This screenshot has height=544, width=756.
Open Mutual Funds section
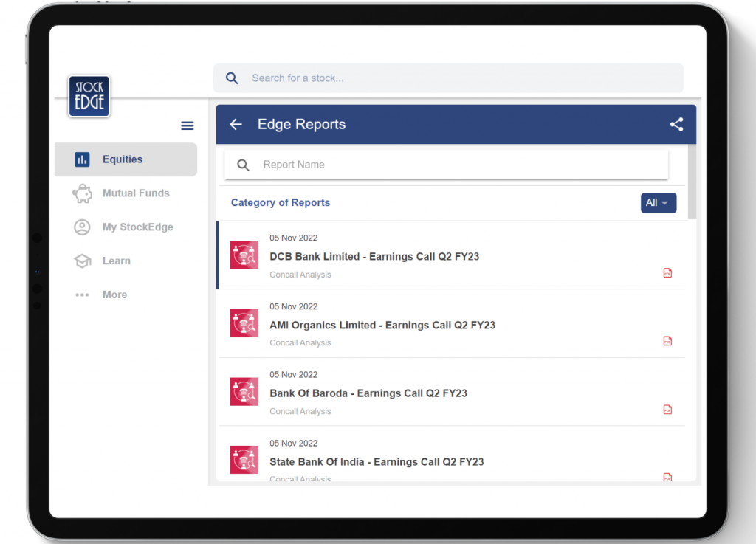point(126,193)
